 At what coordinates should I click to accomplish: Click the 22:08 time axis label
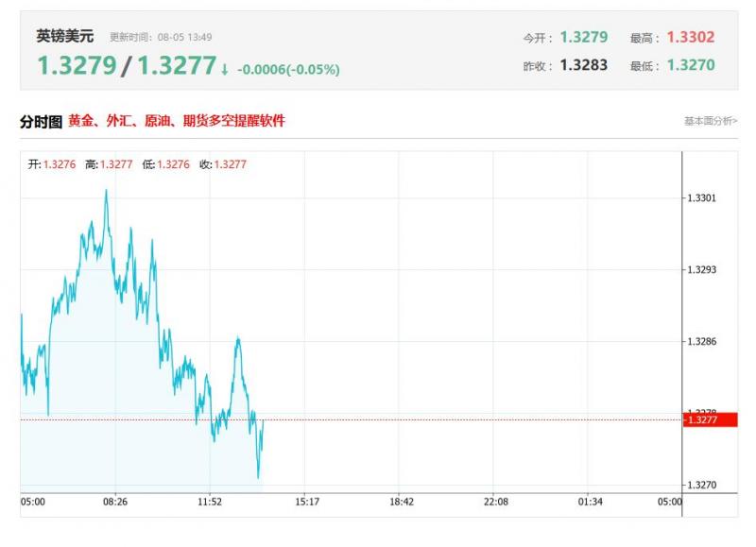[x=496, y=502]
